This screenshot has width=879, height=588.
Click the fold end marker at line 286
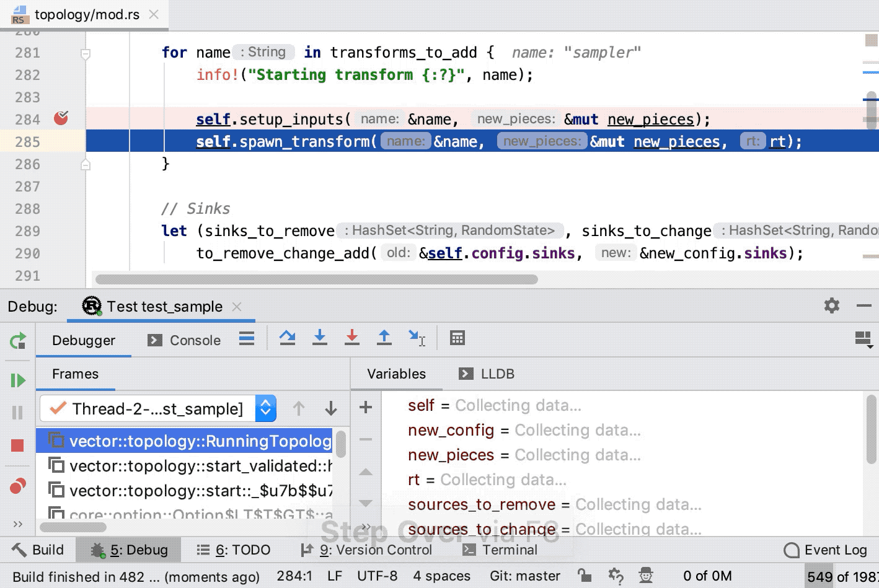(86, 164)
